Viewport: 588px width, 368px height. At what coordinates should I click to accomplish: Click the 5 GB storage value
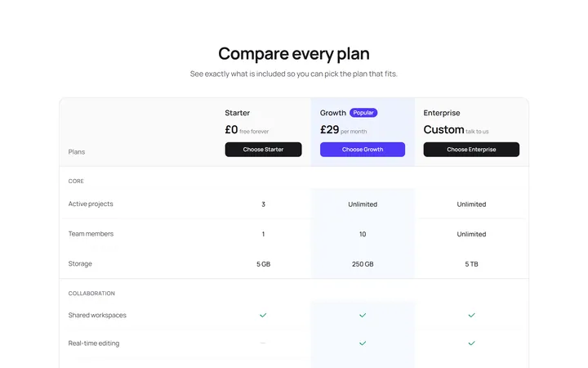[263, 264]
